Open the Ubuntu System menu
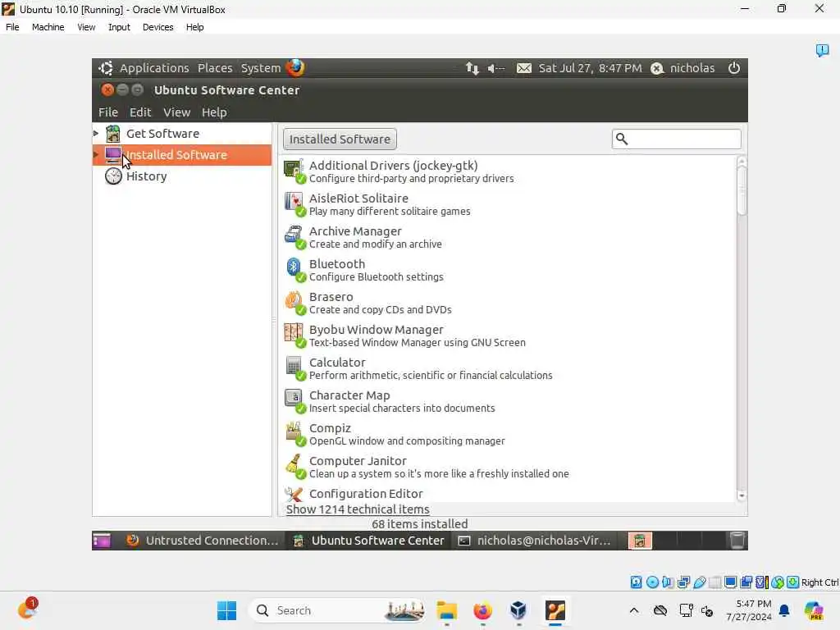The width and height of the screenshot is (840, 630). (261, 68)
